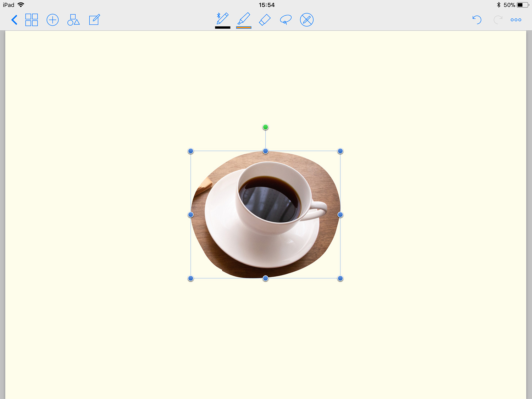The image size is (532, 399).
Task: Open the more options ellipsis menu
Action: (516, 20)
